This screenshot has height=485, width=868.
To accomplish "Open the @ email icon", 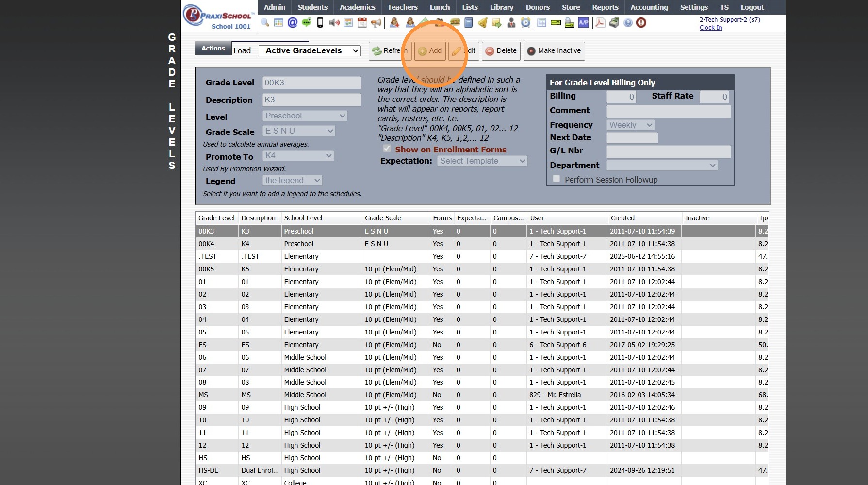I will 292,23.
